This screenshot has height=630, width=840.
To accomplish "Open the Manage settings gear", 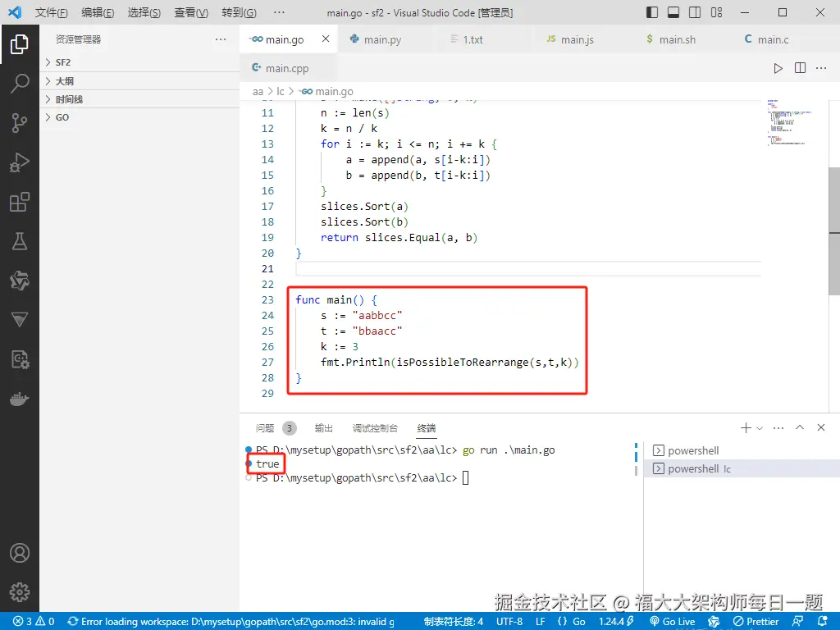I will tap(20, 592).
